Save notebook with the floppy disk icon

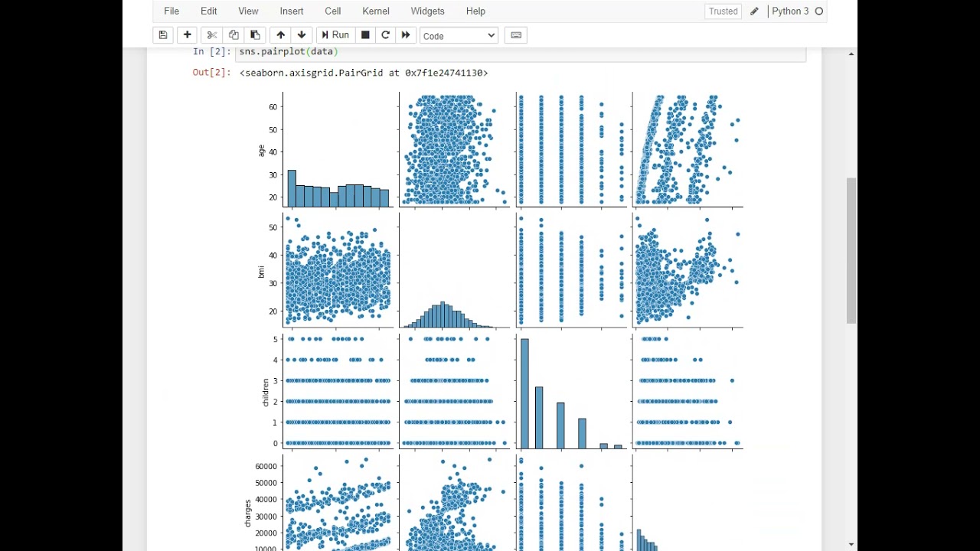(163, 35)
